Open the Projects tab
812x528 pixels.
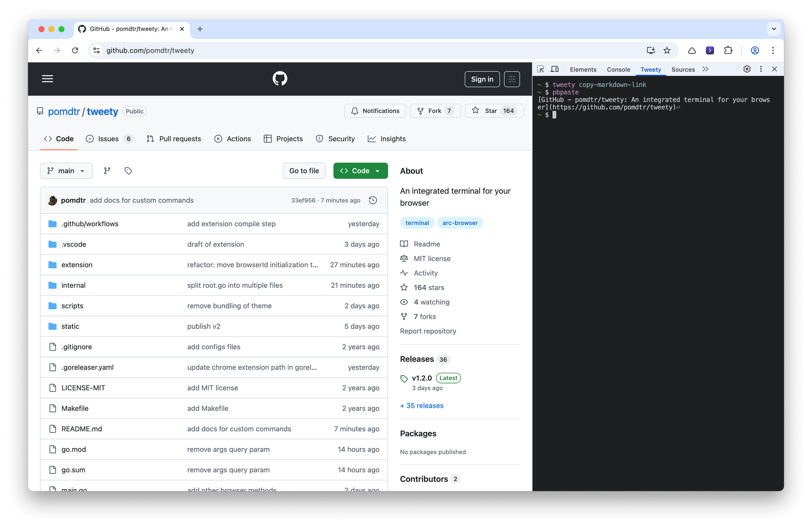tap(283, 139)
